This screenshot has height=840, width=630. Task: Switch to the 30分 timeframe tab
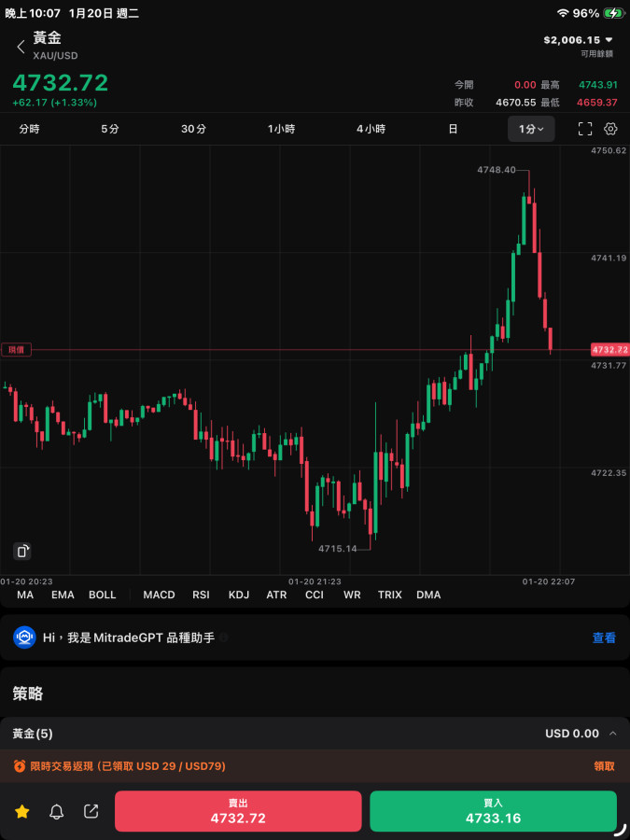tap(193, 129)
